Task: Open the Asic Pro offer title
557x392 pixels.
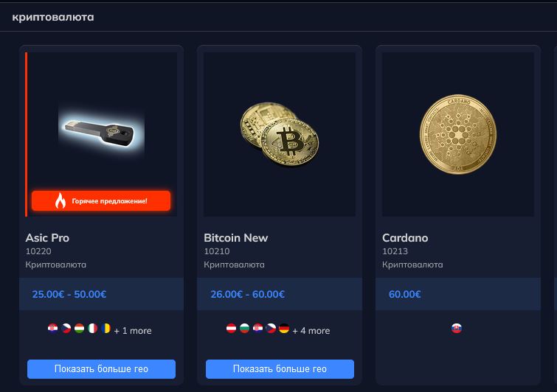Action: (47, 238)
